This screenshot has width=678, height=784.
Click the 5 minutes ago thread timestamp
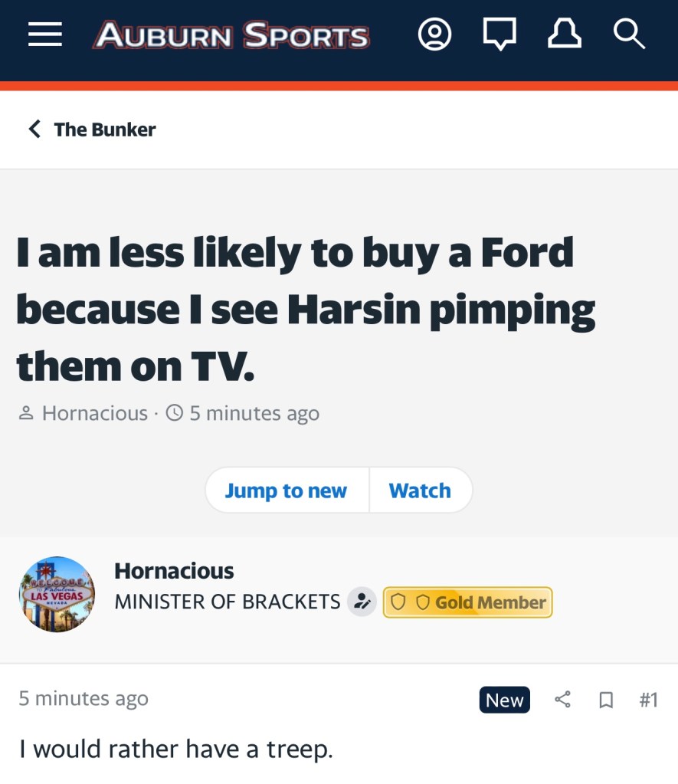pyautogui.click(x=254, y=414)
